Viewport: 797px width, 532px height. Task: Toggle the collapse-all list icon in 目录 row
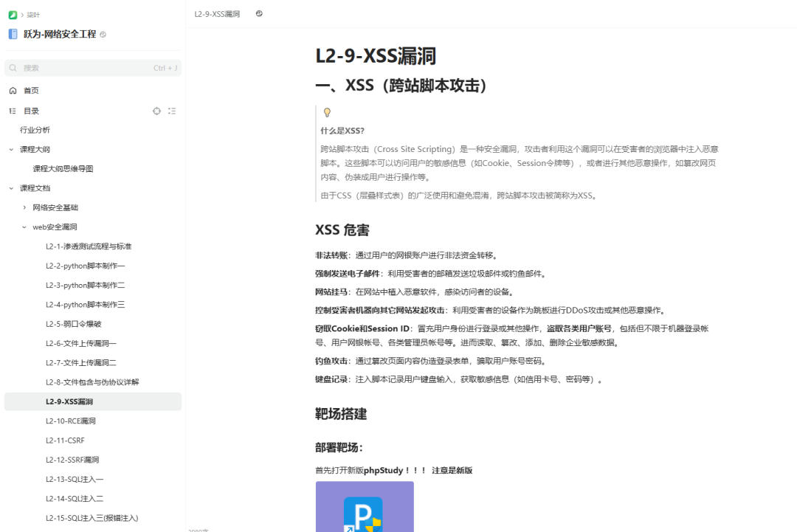click(172, 111)
